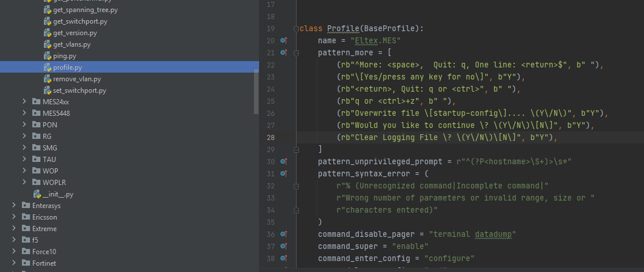644x272 pixels.
Task: Open set_switchport.py file
Action: pos(80,90)
